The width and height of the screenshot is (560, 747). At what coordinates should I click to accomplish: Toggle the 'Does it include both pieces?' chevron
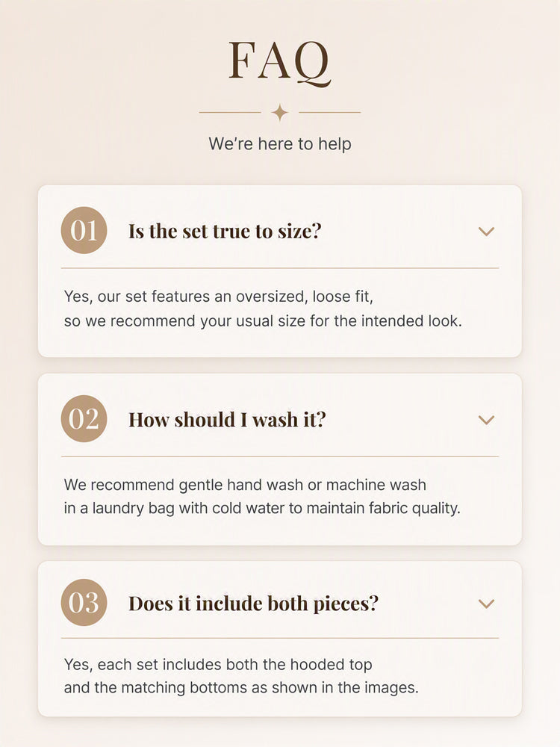(x=486, y=604)
